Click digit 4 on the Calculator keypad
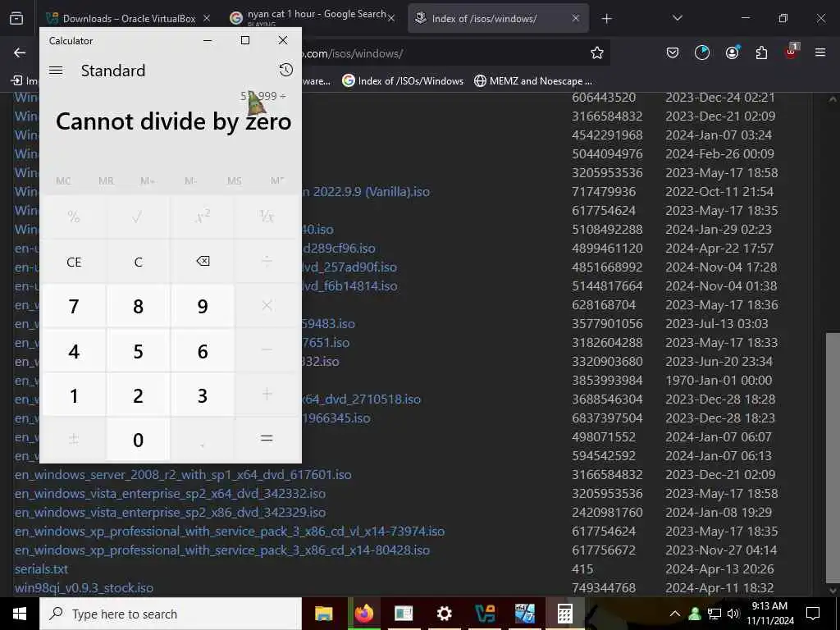Image resolution: width=840 pixels, height=630 pixels. [x=74, y=351]
